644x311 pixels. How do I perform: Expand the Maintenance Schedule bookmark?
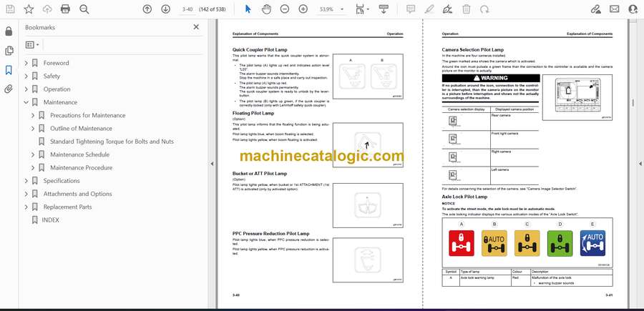point(33,154)
